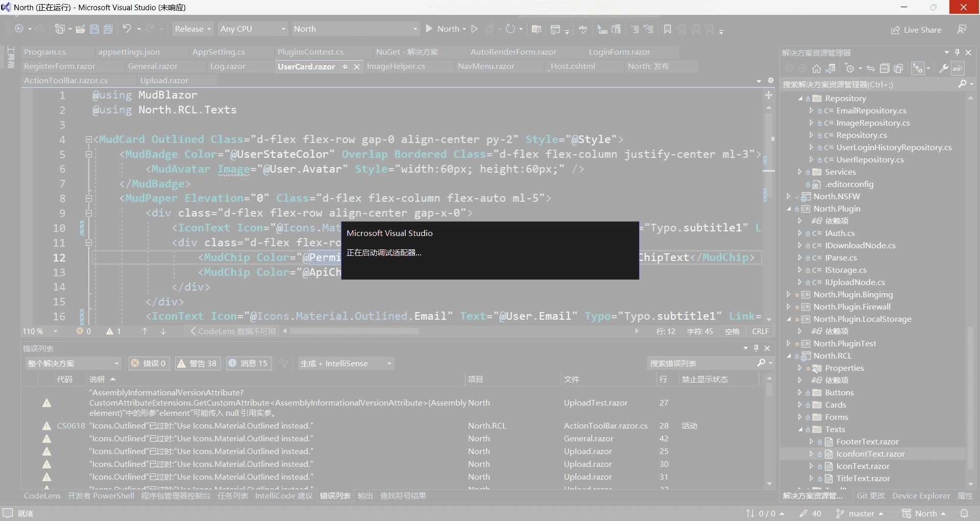Screen dimensions: 980x521
Task: Toggle nested view button in Solution Explorer
Action: click(x=918, y=68)
